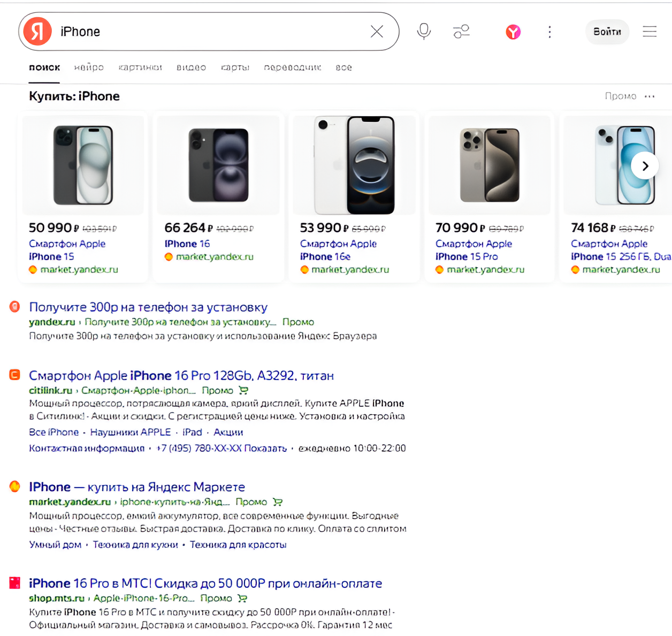Screen dimensions: 672x636
Task: Open the видео search tab
Action: [x=191, y=67]
